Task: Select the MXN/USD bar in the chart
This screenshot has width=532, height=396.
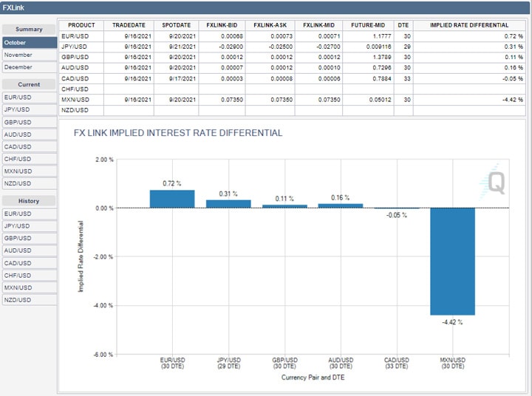Action: 452,261
